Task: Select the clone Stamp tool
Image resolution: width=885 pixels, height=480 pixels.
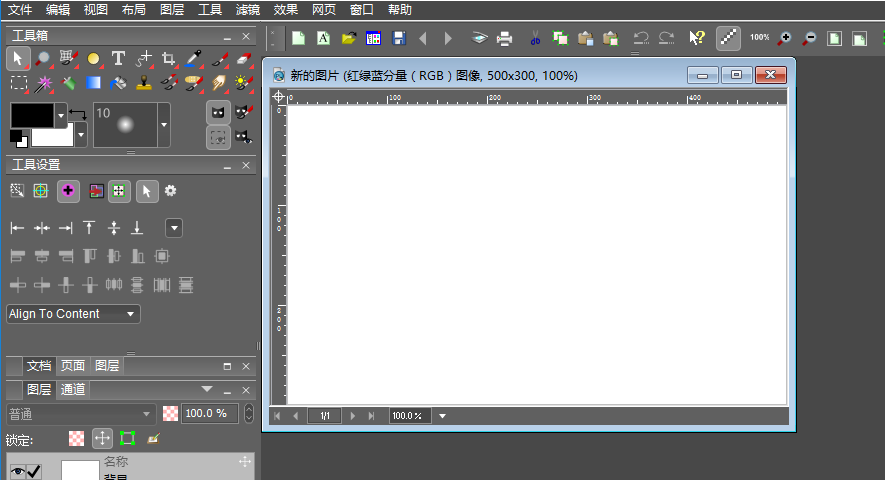Action: pos(144,83)
